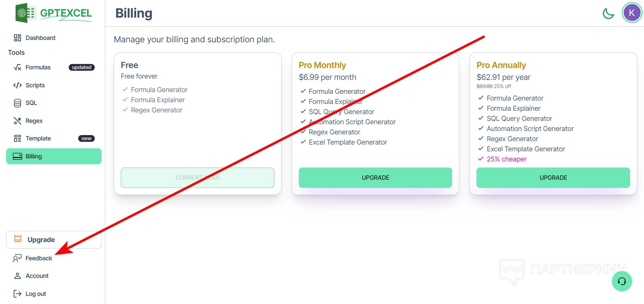The height and width of the screenshot is (304, 644).
Task: Select Billing in the sidebar
Action: coord(54,156)
